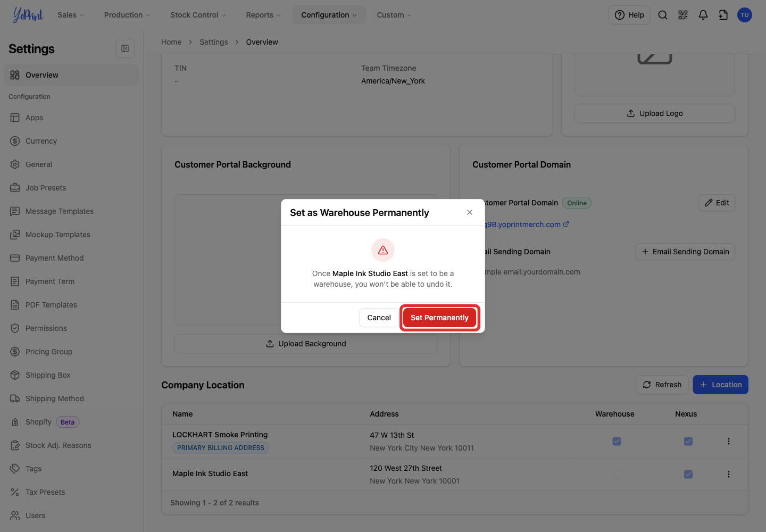Open Message Templates
Screen dimensions: 766x532
(x=72, y=211)
